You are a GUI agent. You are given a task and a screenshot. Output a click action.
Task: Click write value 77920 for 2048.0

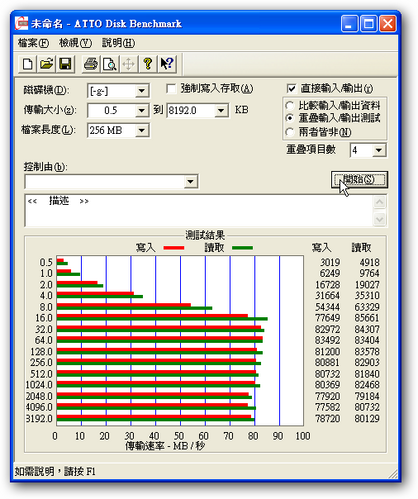click(327, 396)
